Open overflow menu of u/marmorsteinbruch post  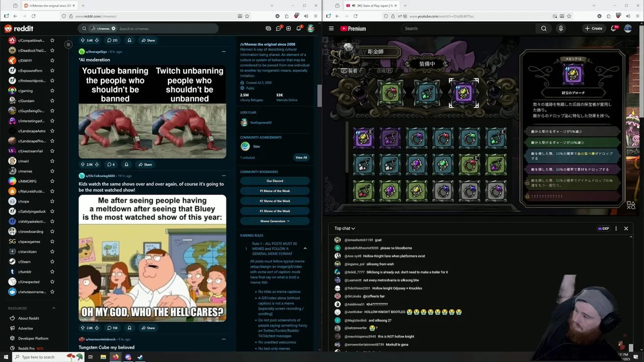coord(223,339)
